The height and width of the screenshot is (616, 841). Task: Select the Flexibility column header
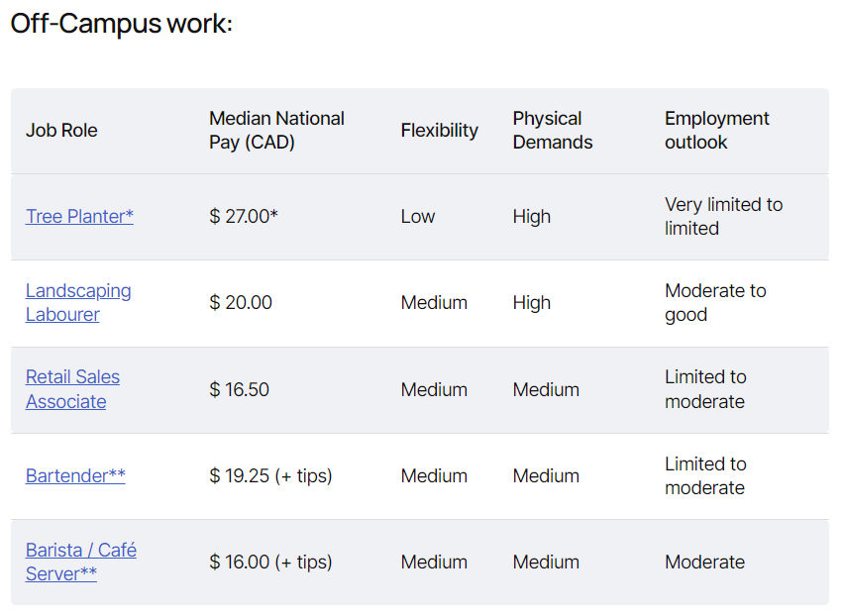click(439, 131)
